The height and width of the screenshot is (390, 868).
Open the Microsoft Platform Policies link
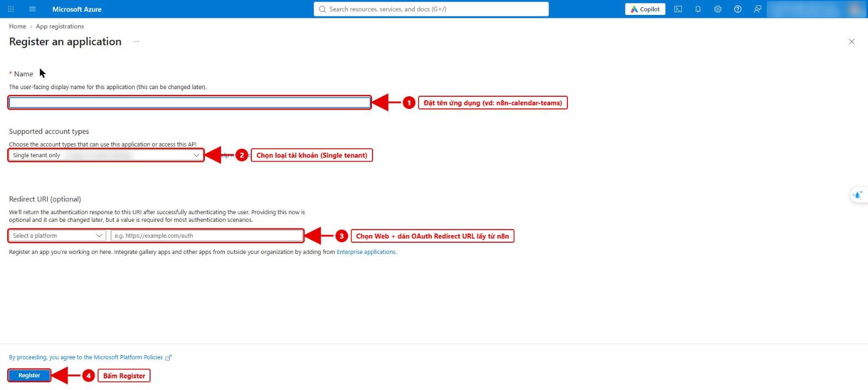coord(90,357)
